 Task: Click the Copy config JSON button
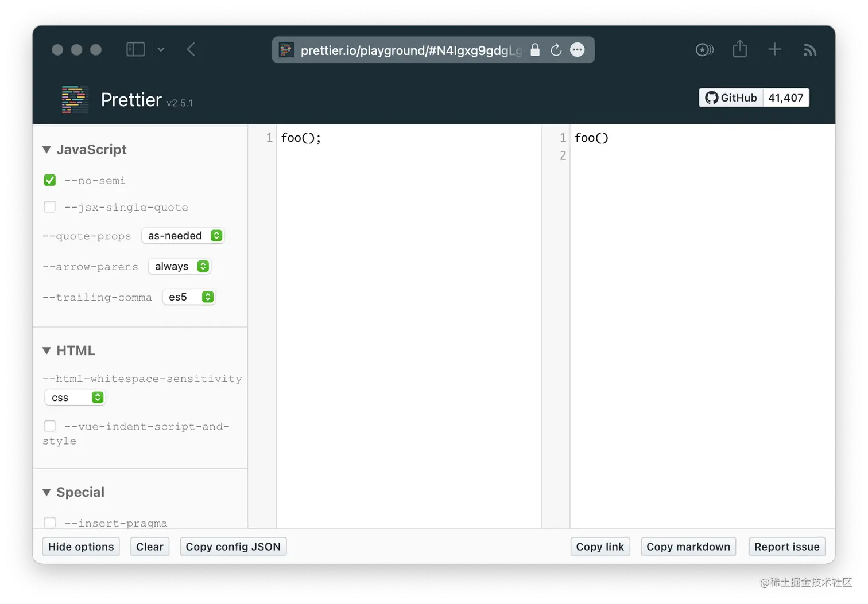[233, 547]
